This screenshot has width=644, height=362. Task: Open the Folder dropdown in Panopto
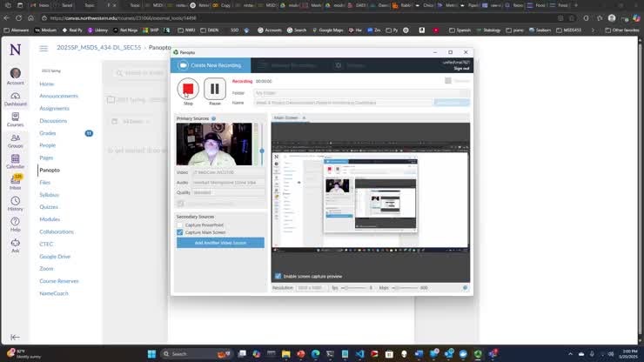(x=361, y=93)
